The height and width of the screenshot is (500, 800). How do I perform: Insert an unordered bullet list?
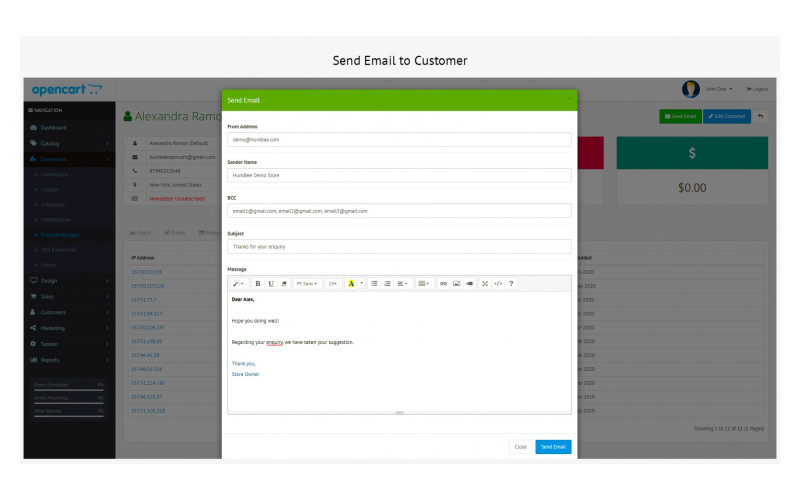[375, 284]
